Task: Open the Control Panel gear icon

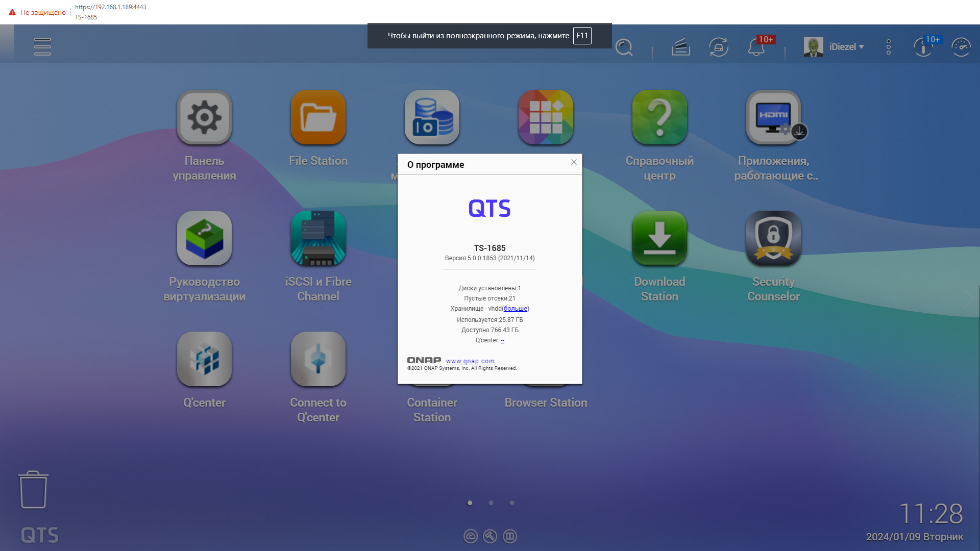Action: point(204,117)
